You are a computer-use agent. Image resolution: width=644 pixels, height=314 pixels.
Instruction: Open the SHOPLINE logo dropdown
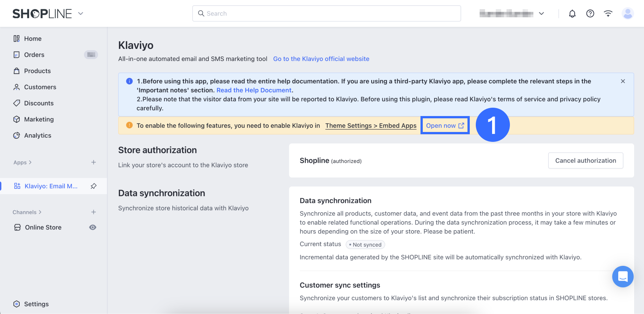point(81,14)
